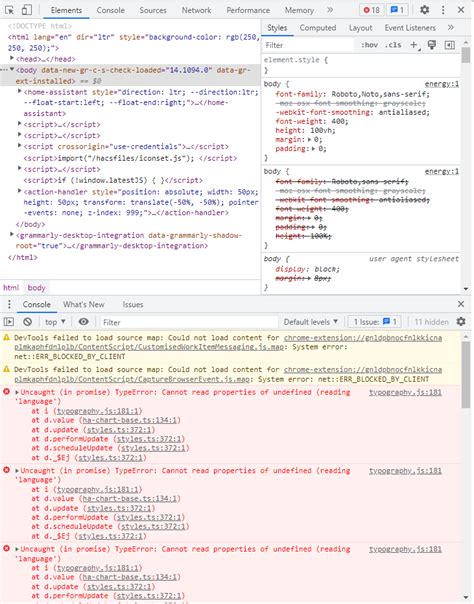Clear the console with the ban icon
The height and width of the screenshot is (604, 474).
pos(27,322)
